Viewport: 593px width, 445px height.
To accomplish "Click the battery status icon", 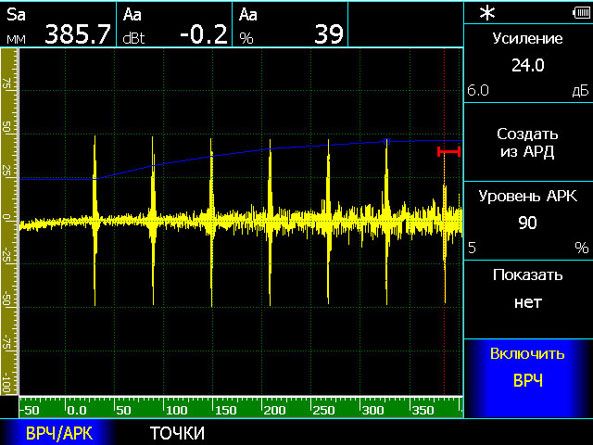I will pyautogui.click(x=581, y=13).
